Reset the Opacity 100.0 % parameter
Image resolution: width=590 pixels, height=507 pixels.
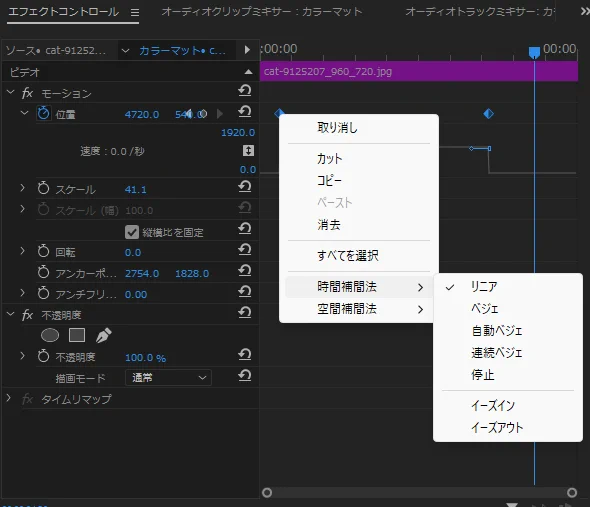[x=245, y=355]
